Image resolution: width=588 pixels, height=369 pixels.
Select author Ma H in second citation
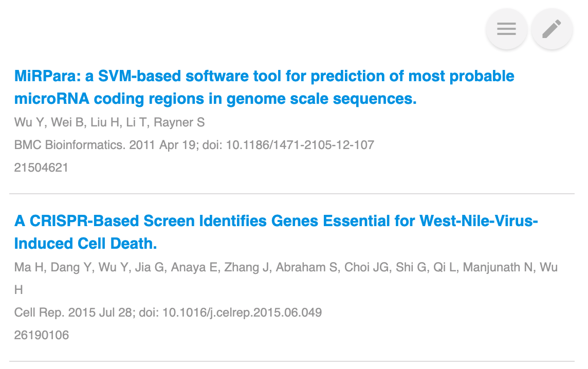29,267
